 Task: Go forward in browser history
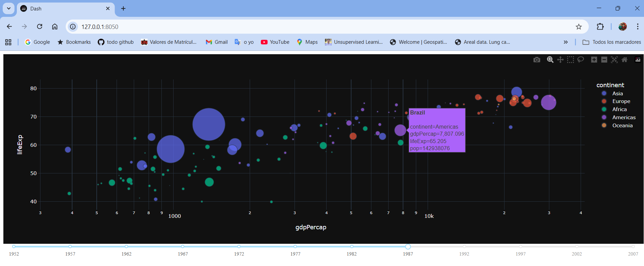24,27
